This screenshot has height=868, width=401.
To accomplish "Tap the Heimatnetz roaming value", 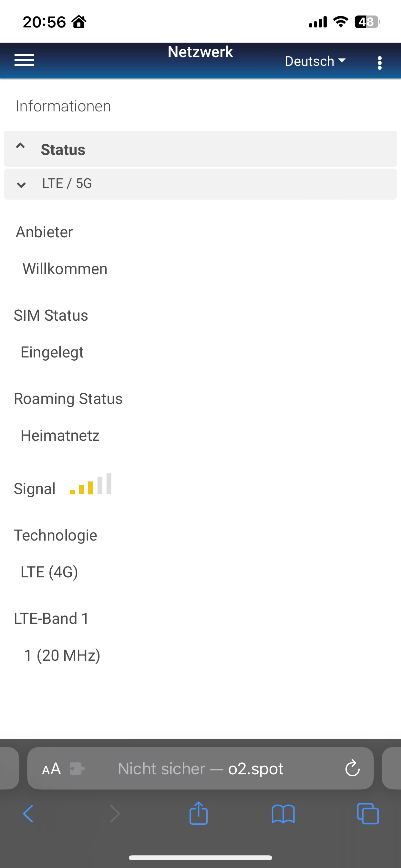I will (x=60, y=435).
